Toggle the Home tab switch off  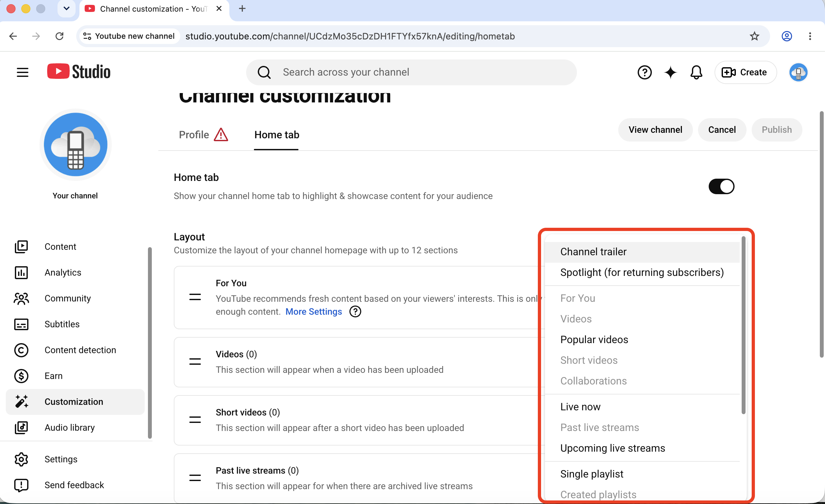721,186
